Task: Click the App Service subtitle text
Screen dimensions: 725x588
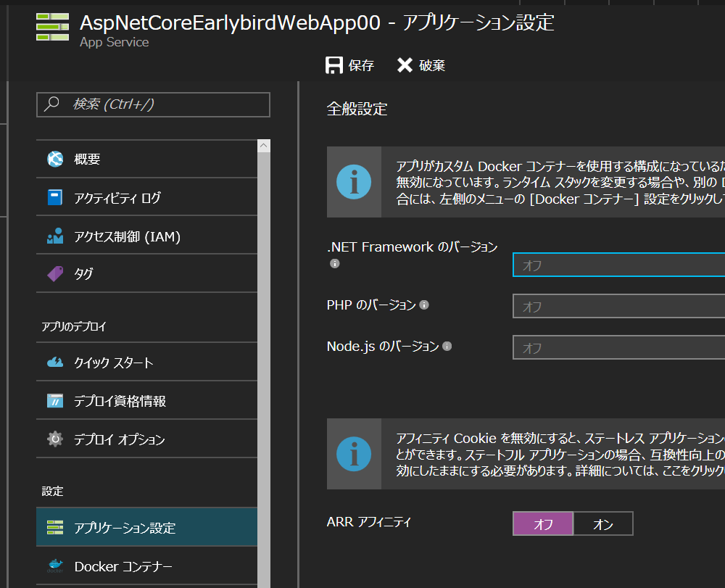Action: pyautogui.click(x=115, y=42)
